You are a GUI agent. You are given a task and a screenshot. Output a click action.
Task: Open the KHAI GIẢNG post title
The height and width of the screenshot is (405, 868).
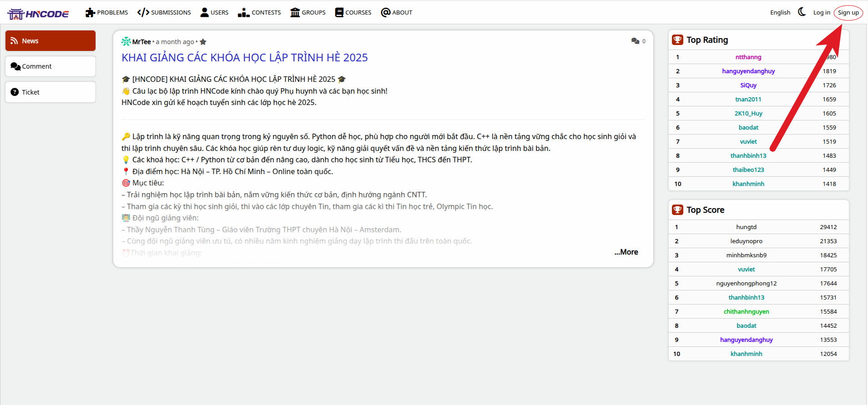[x=245, y=58]
